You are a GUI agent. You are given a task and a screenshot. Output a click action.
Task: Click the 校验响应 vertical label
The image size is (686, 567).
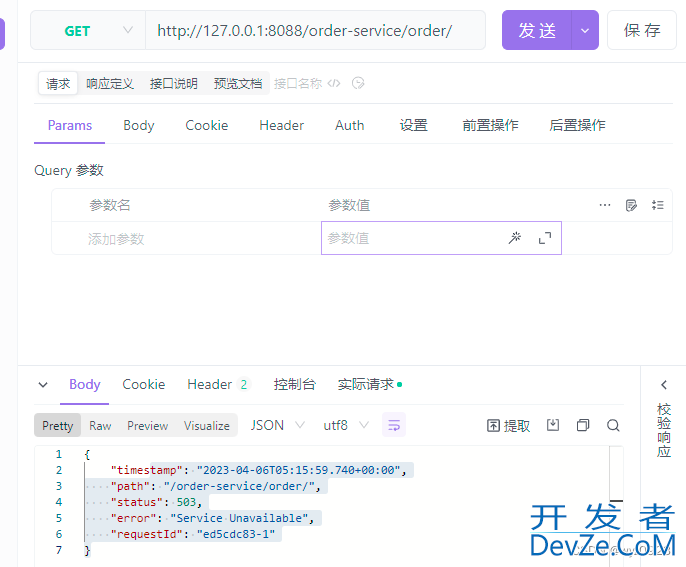tap(664, 430)
